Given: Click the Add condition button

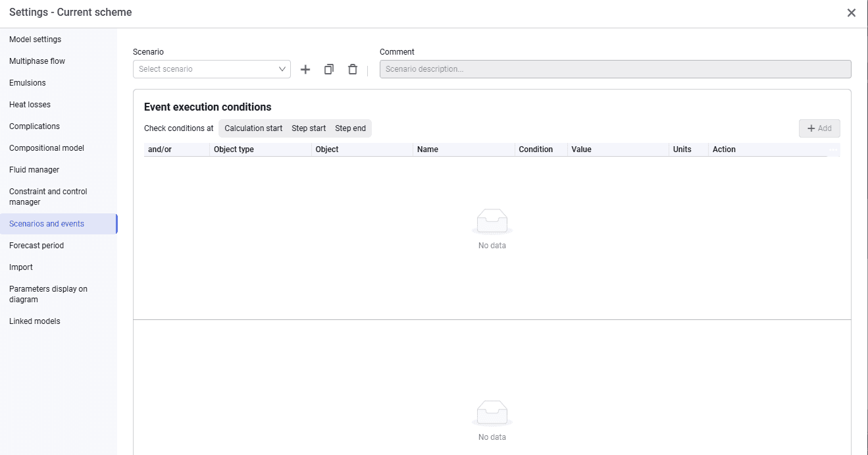Looking at the screenshot, I should [819, 128].
